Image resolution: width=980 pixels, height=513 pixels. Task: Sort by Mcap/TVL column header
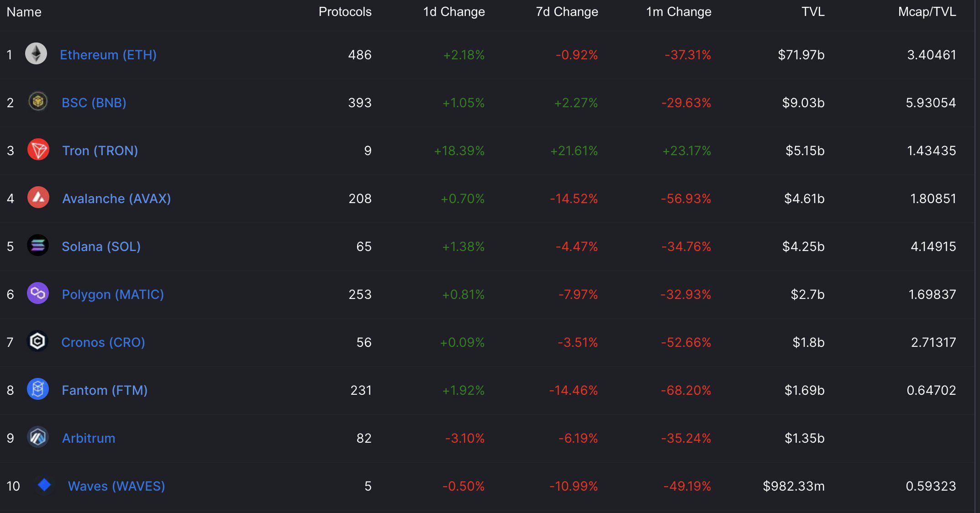point(927,12)
